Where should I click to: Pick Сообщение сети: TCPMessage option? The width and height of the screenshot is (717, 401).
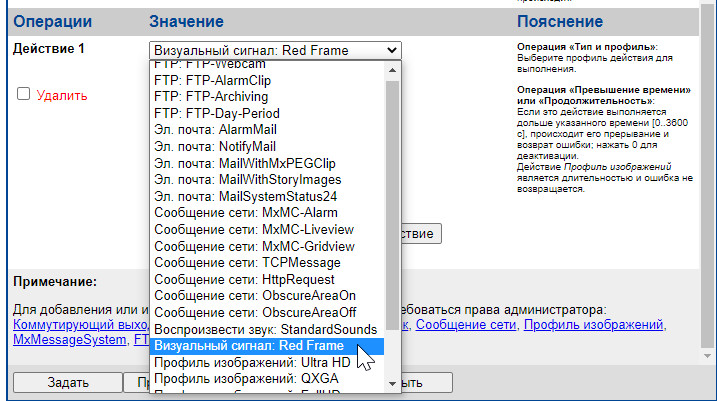(267, 263)
